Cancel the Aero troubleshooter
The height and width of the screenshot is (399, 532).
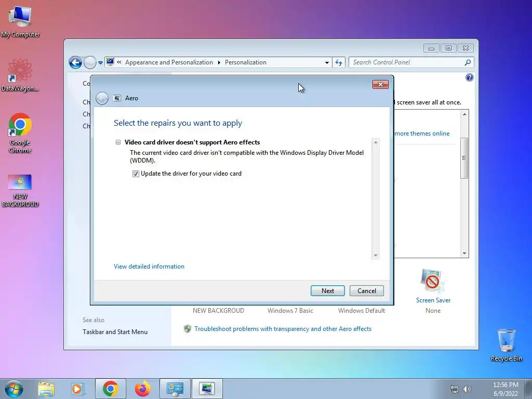pyautogui.click(x=367, y=291)
